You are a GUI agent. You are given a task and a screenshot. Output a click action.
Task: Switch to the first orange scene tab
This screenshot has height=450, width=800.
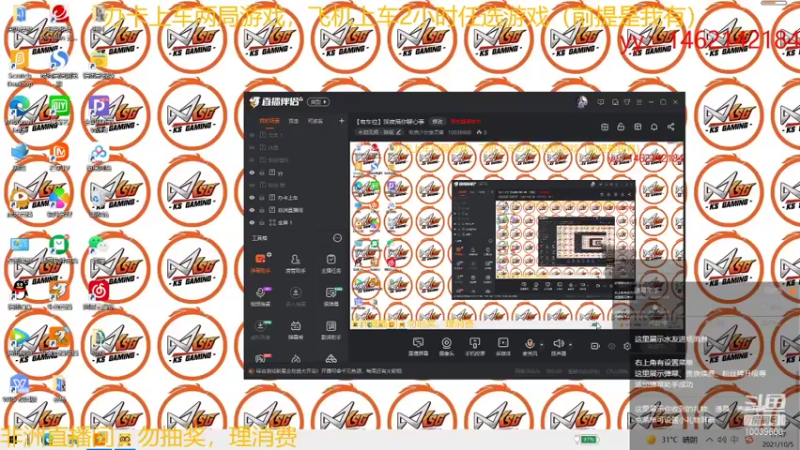pyautogui.click(x=269, y=121)
